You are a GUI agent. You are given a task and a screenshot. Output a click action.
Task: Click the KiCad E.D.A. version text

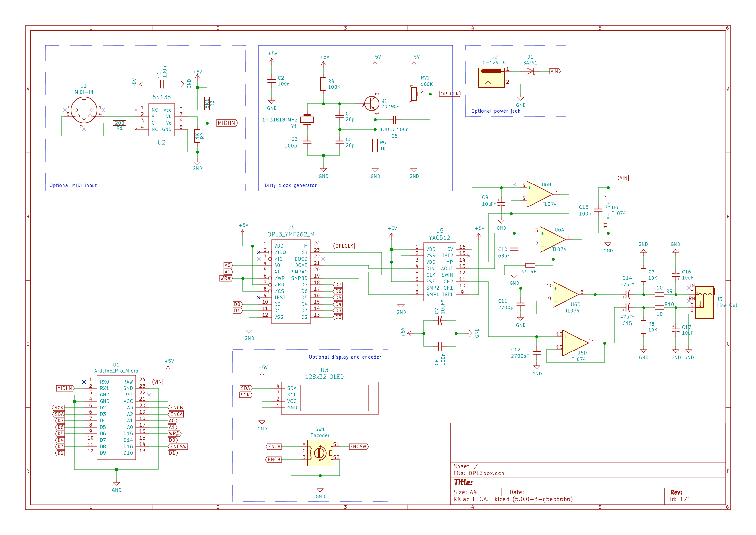(x=513, y=499)
